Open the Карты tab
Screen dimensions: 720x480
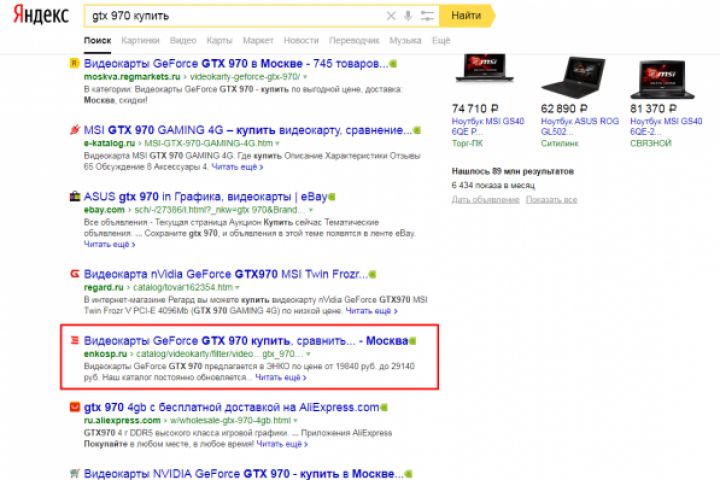point(219,40)
